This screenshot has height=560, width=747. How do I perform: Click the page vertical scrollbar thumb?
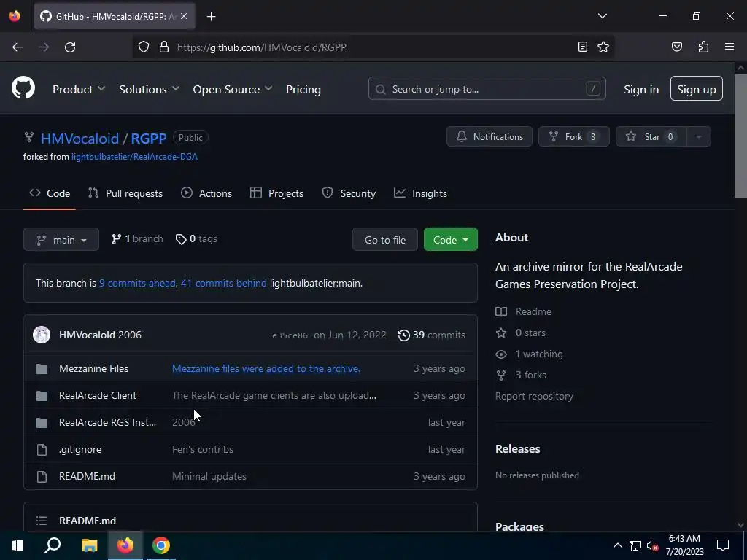740,136
